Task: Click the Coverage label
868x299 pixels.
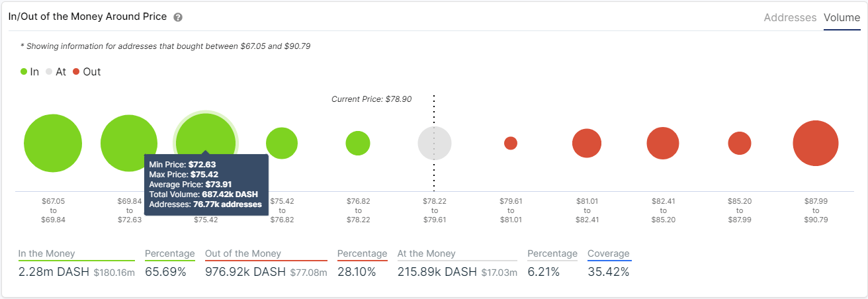Action: (x=609, y=254)
